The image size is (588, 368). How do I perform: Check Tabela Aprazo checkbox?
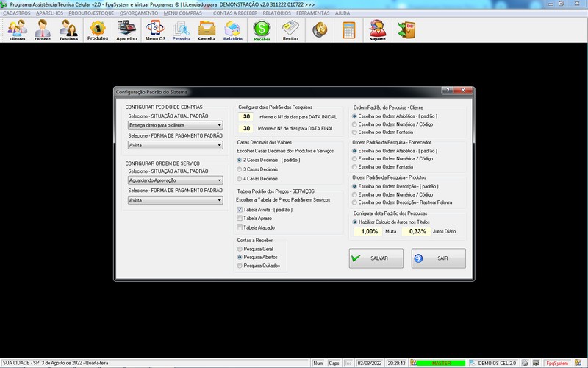[x=240, y=218]
